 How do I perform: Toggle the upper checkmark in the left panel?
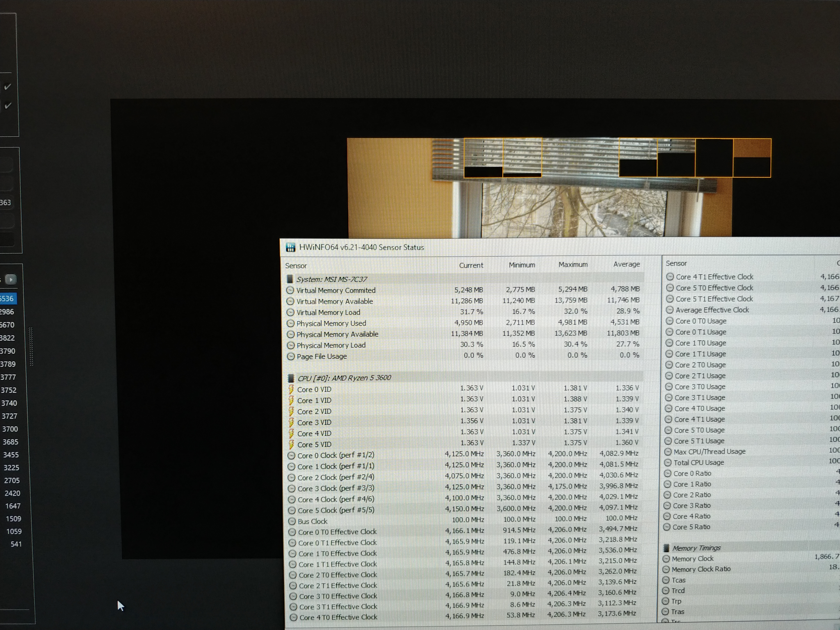point(7,87)
